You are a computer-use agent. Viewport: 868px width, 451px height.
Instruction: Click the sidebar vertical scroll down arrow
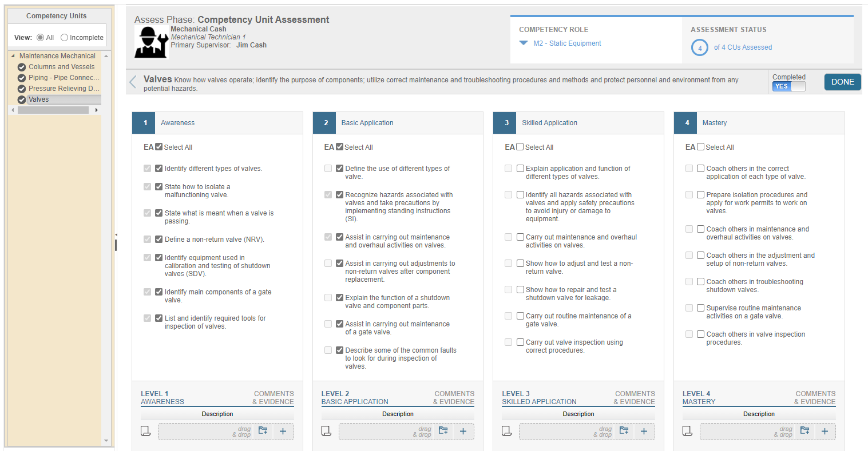click(x=106, y=441)
